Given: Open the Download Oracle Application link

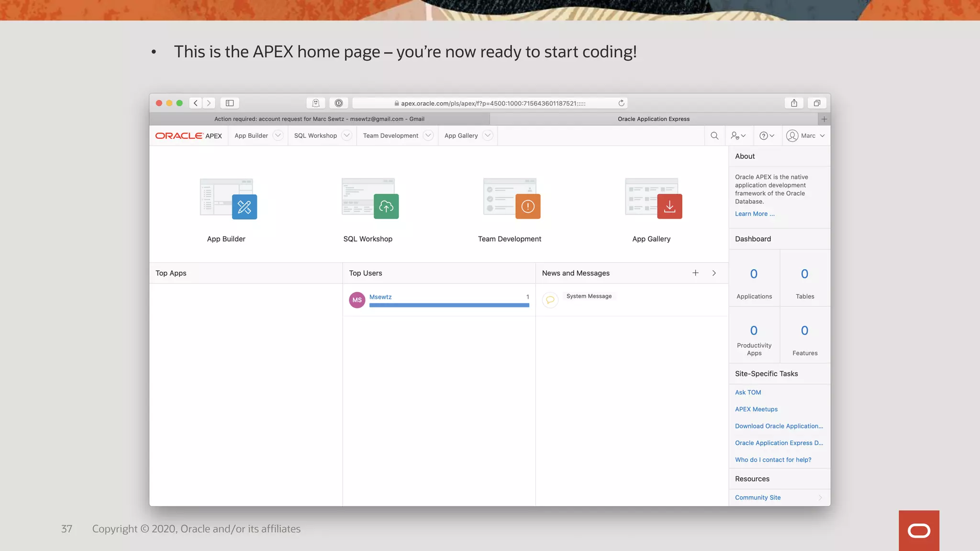Looking at the screenshot, I should point(779,426).
